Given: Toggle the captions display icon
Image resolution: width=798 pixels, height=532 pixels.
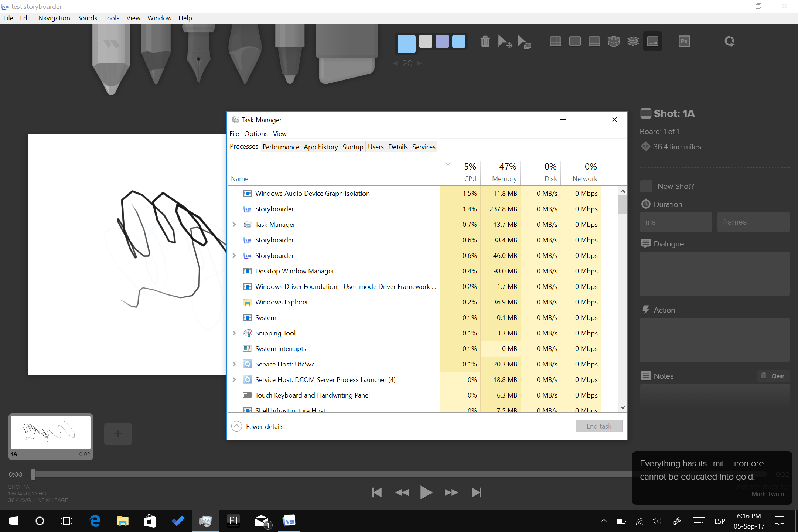Looking at the screenshot, I should point(652,41).
